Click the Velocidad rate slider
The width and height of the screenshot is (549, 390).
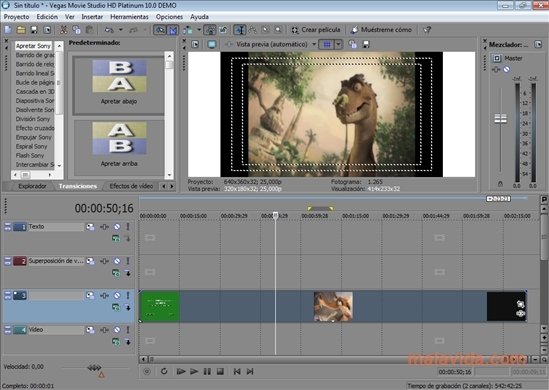[95, 368]
